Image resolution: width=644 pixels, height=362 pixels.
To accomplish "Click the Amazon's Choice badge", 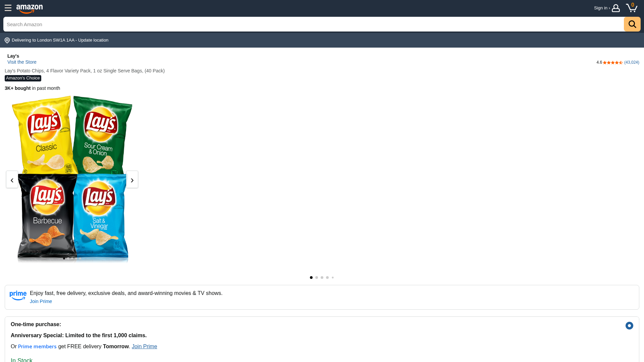I will 23,78.
